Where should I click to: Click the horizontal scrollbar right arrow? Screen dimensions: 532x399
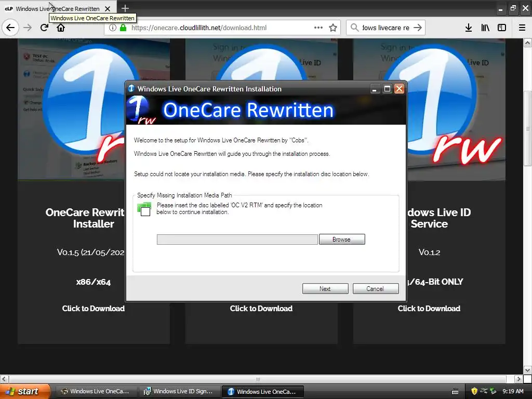tap(518, 379)
